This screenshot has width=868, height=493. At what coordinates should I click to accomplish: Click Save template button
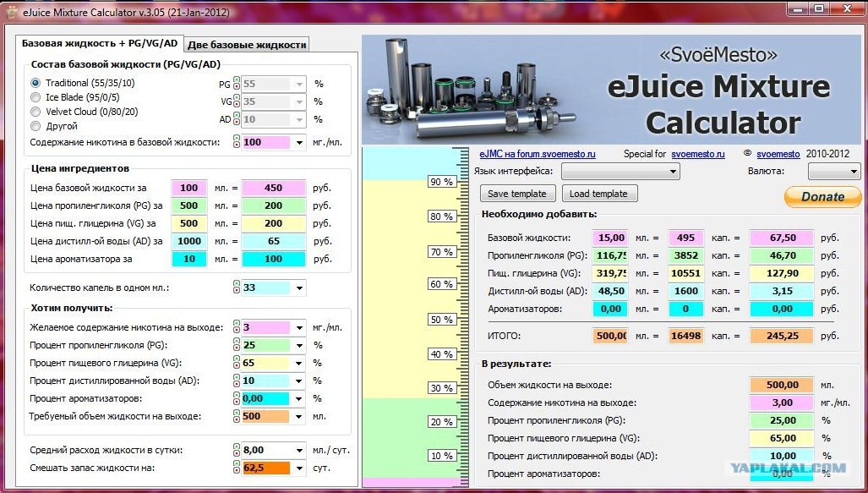(x=517, y=194)
